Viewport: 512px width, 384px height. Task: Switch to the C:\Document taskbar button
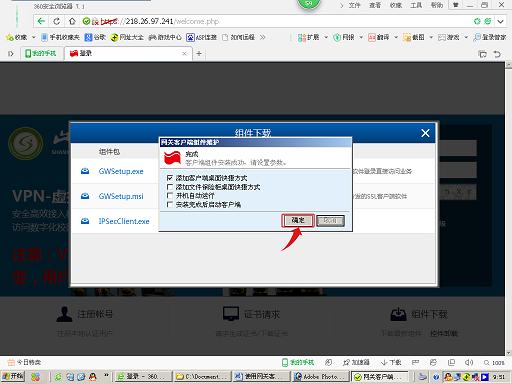pyautogui.click(x=202, y=377)
